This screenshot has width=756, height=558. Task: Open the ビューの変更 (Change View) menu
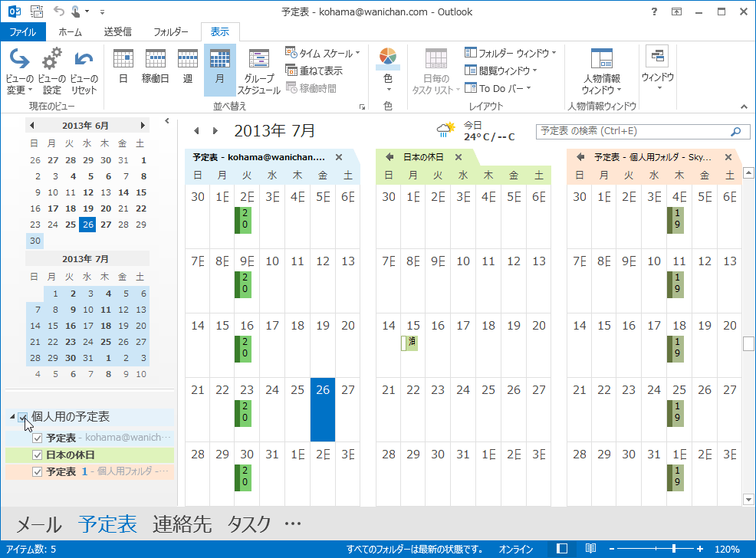tap(19, 71)
